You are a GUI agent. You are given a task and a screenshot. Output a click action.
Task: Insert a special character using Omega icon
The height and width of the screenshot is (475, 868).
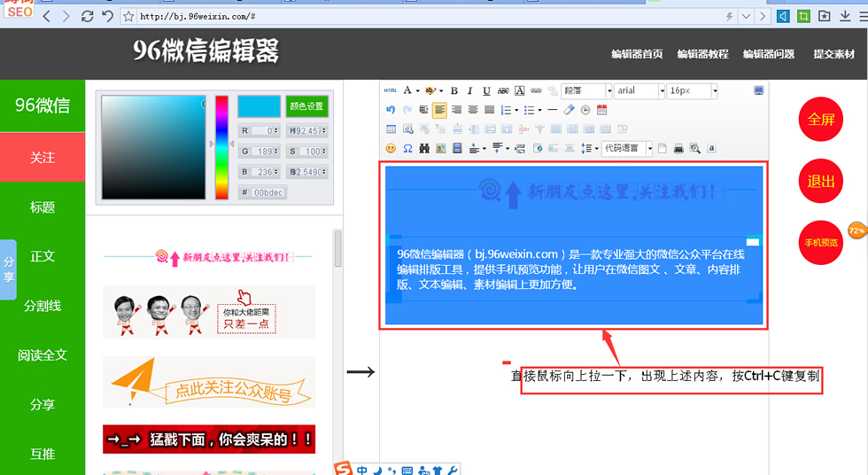point(407,148)
